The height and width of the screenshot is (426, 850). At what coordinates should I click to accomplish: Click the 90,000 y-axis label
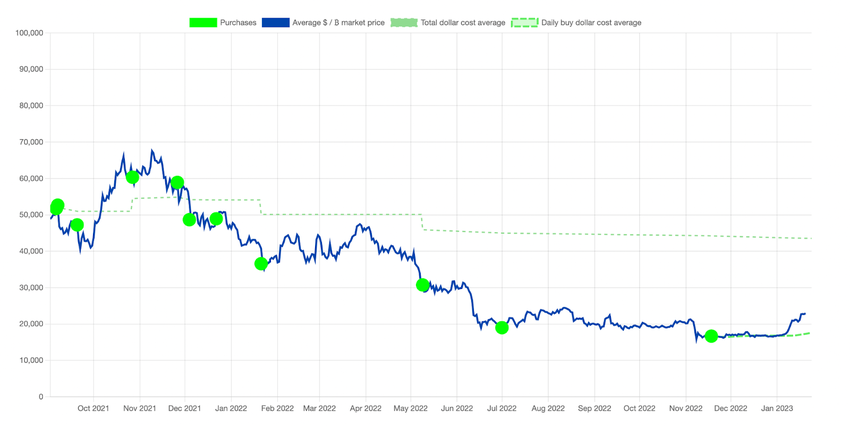pyautogui.click(x=31, y=69)
